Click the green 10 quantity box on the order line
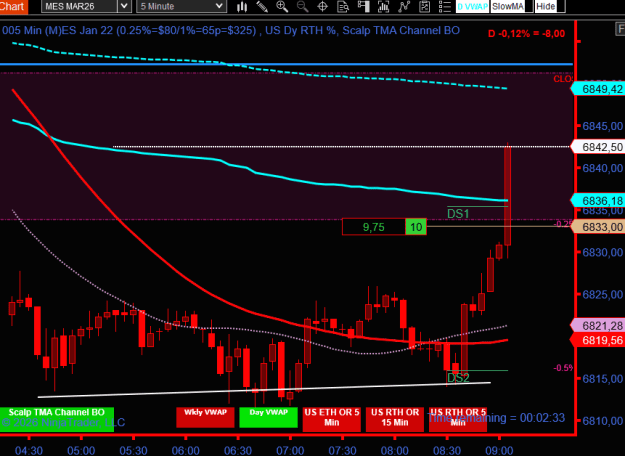This screenshot has width=625, height=456. [416, 227]
